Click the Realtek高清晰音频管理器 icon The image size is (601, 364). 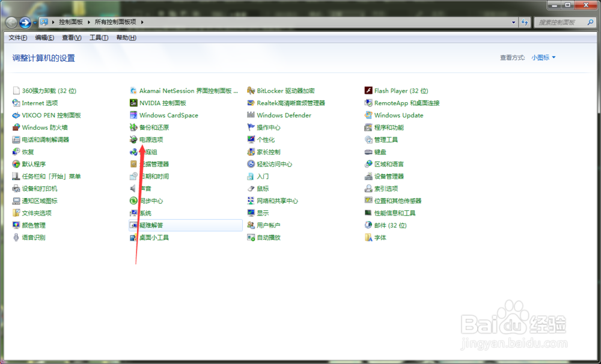tap(251, 103)
